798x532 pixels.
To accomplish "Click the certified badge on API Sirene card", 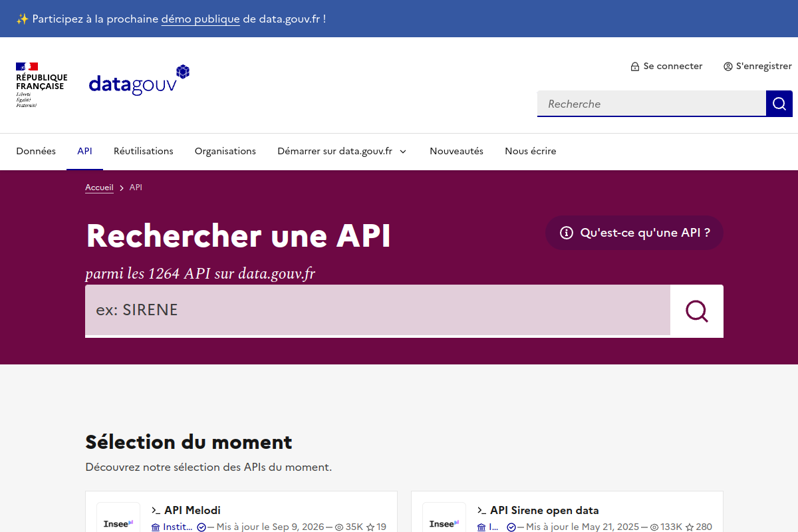I will 511,527.
